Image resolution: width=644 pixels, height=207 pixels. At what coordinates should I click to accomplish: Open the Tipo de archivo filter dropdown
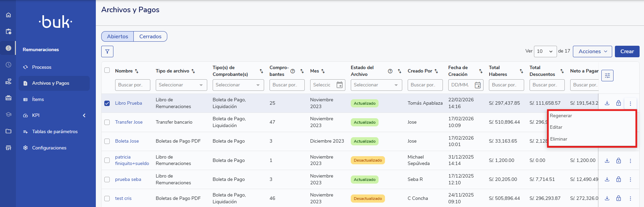[181, 85]
